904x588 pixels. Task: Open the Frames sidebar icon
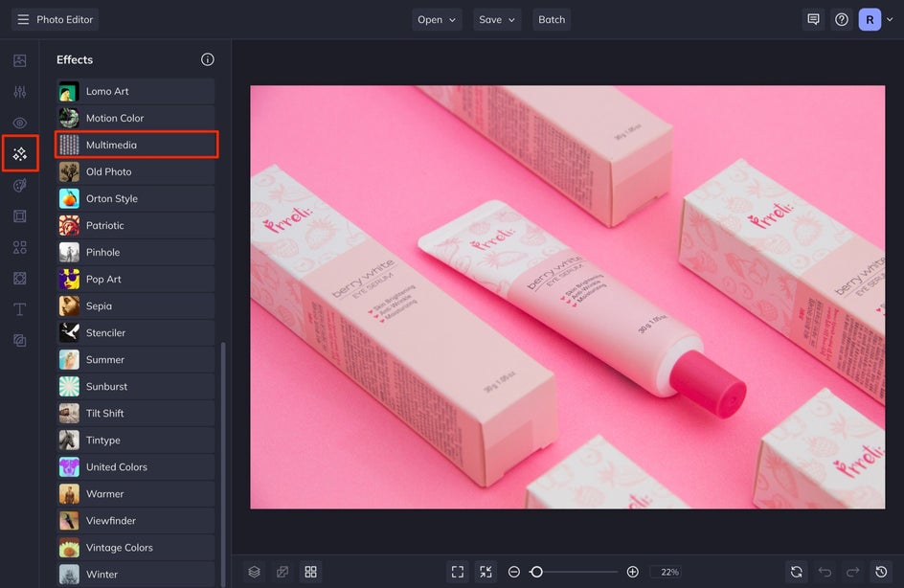(x=19, y=216)
